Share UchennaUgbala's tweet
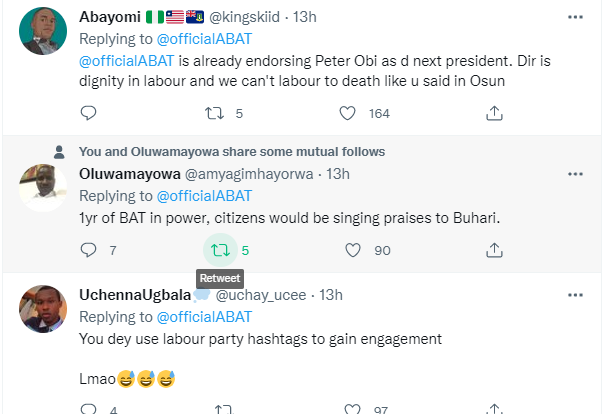 tap(493, 409)
